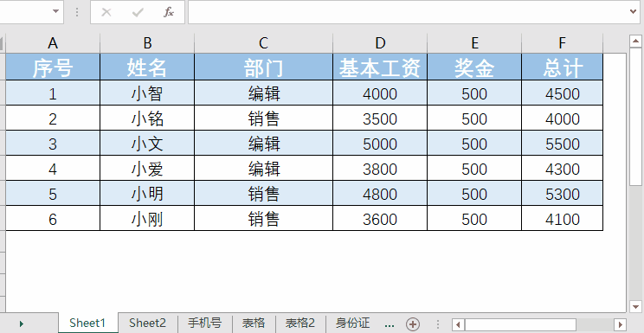Screen dimensions: 644x333
Task: Click the vertical scrollbar thumb
Action: pos(636,117)
